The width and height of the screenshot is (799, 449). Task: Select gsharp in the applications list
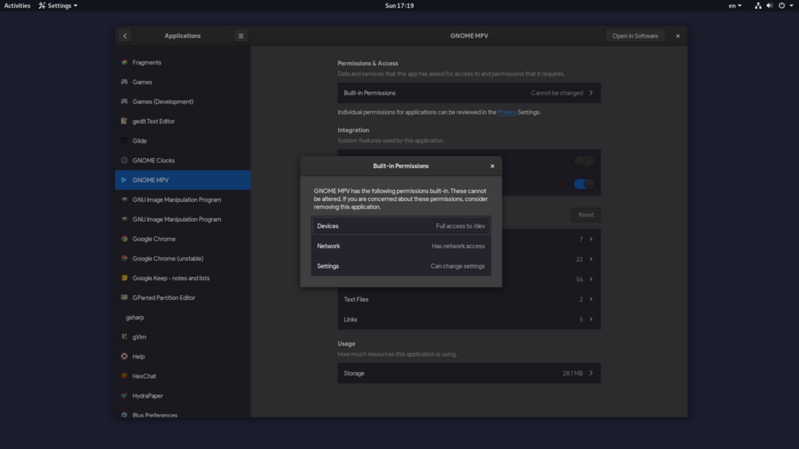[183, 317]
